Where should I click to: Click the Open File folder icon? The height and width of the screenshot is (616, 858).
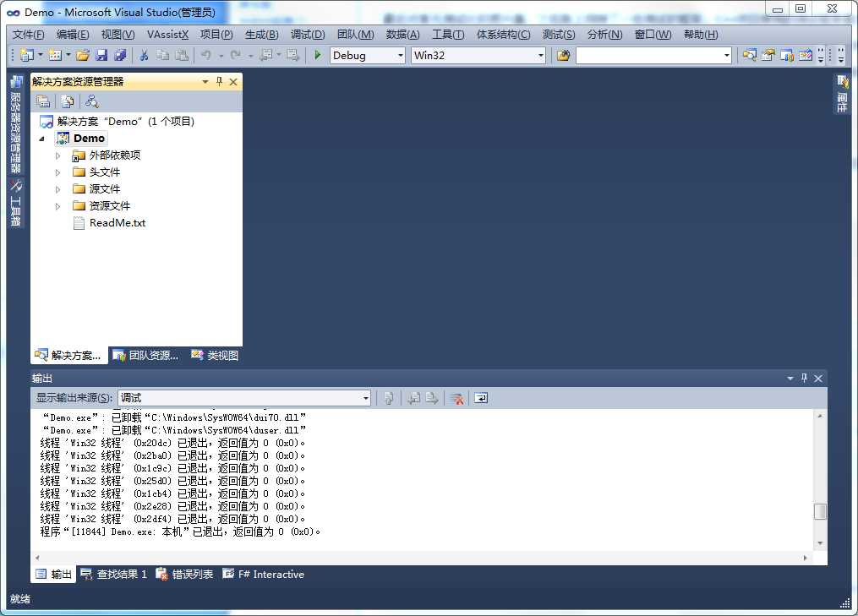click(x=83, y=55)
